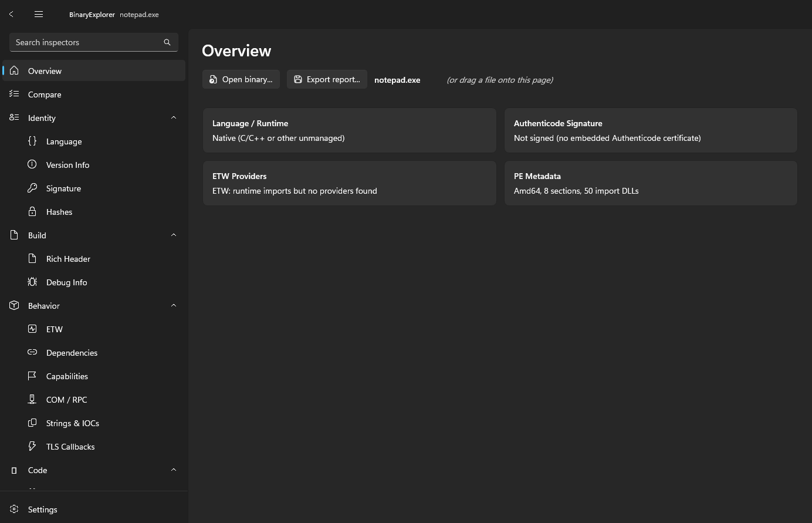The width and height of the screenshot is (812, 523).
Task: Click the COM / RPC icon
Action: click(32, 399)
